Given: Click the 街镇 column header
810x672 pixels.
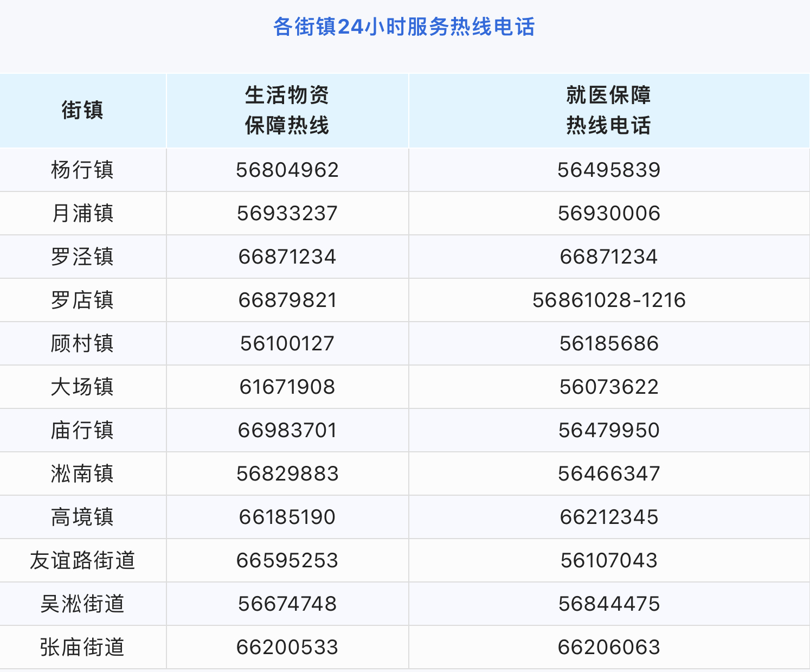Looking at the screenshot, I should click(x=82, y=110).
